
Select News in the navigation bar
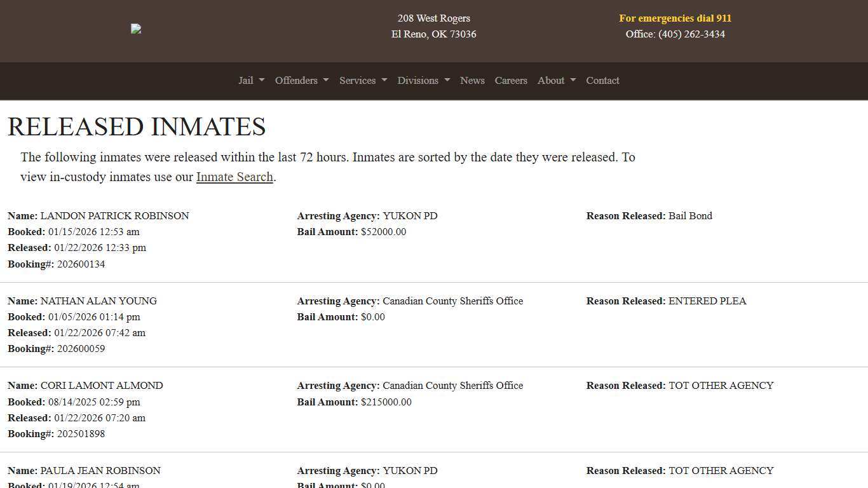point(472,81)
